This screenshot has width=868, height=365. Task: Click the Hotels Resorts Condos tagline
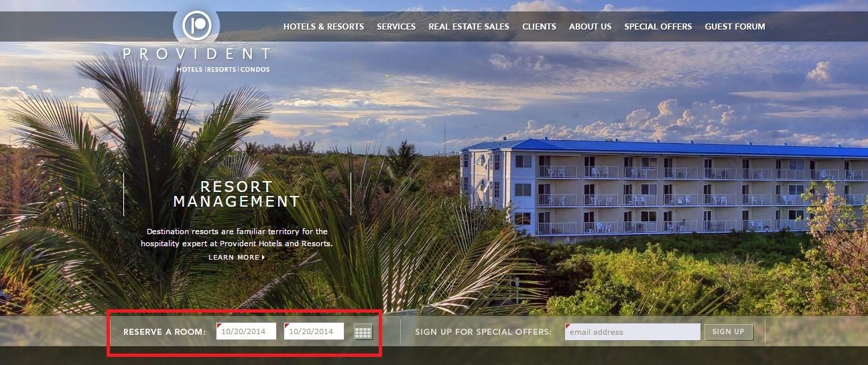tap(223, 69)
